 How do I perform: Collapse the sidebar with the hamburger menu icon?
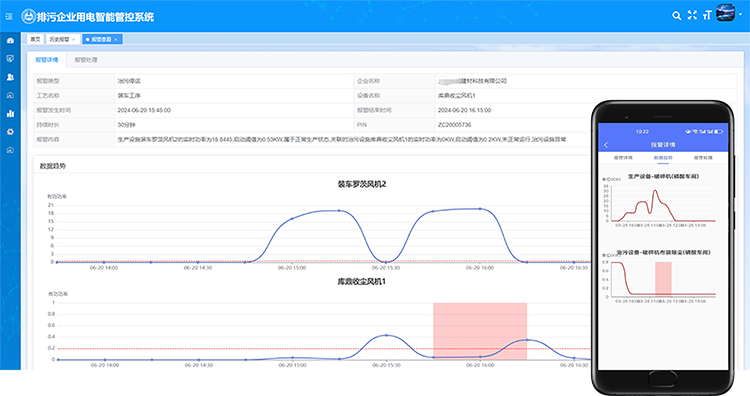coord(9,17)
